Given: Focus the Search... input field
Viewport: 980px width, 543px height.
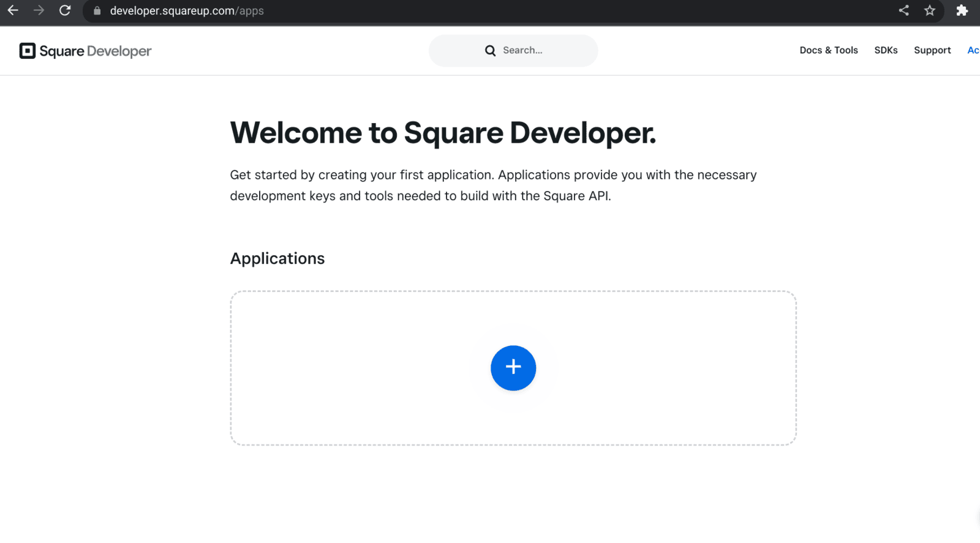Looking at the screenshot, I should point(513,50).
